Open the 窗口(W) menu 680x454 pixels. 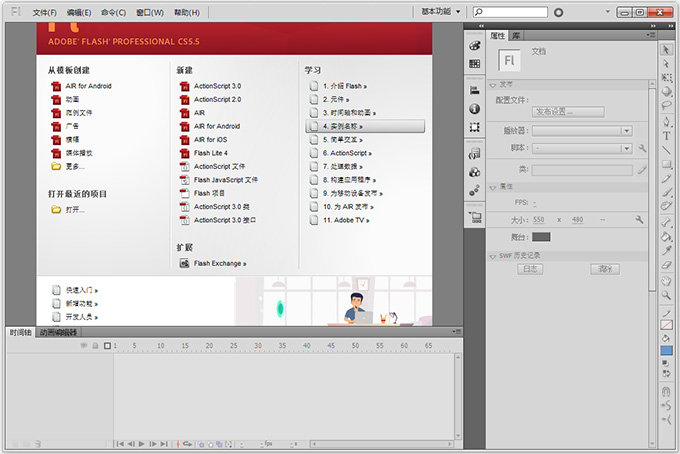tap(150, 13)
